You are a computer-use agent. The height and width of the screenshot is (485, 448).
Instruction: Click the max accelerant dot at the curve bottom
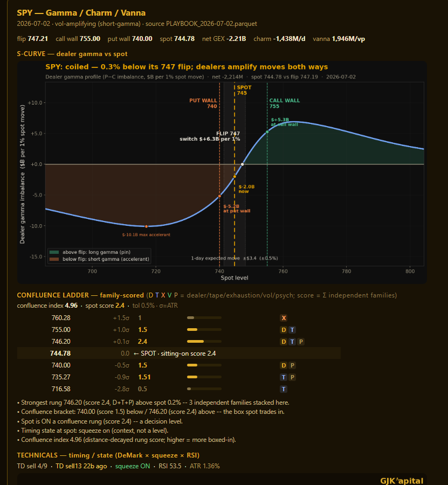tap(146, 226)
